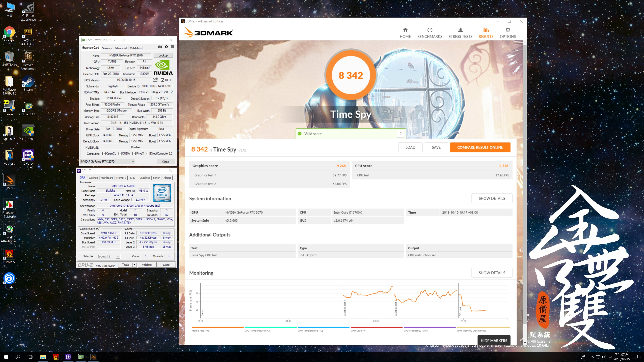Image resolution: width=644 pixels, height=362 pixels.
Task: Click HIDE MARKERS button
Action: point(494,341)
